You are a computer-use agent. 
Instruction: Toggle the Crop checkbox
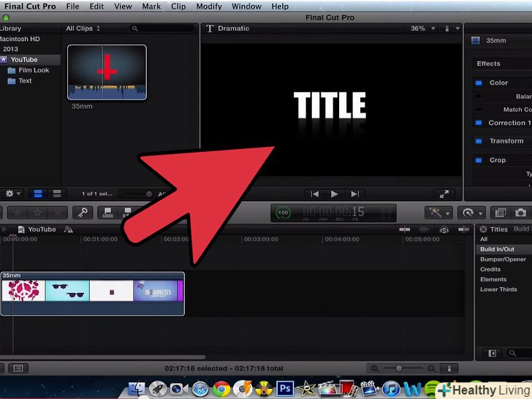(x=479, y=160)
